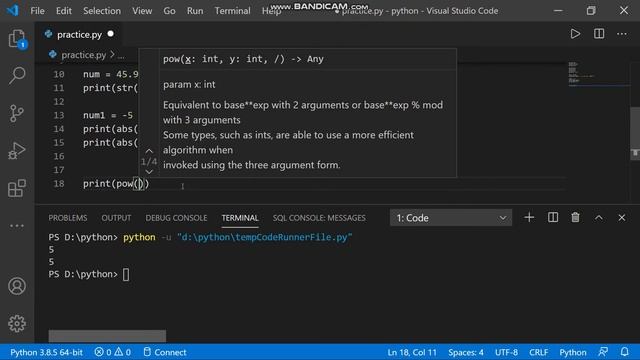Show next signature in parameter hint
Screen dimensions: 640x360
pos(149,172)
